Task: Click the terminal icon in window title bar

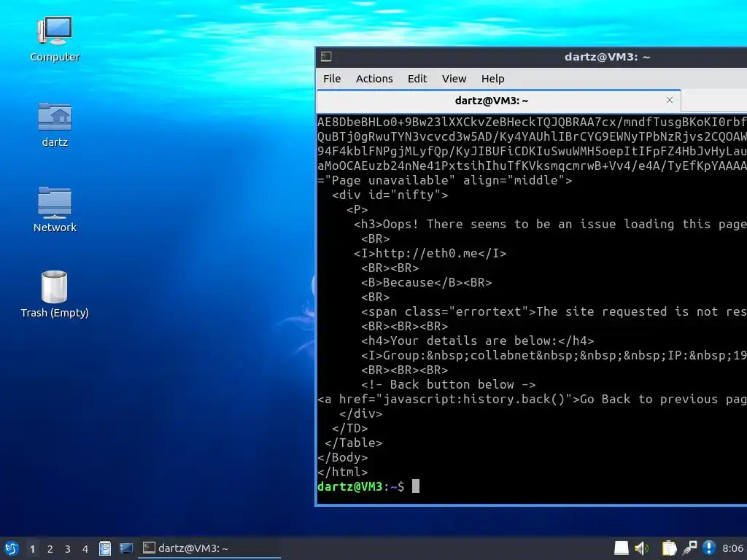Action: tap(326, 57)
